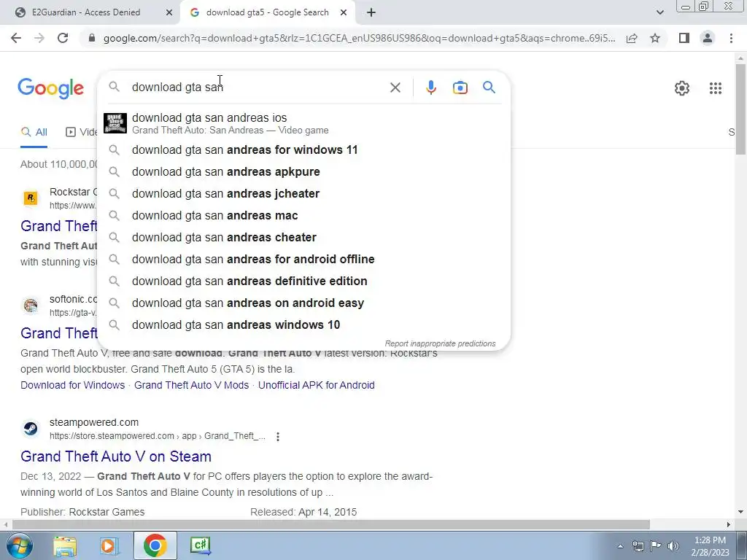Open media player from taskbar

pos(109,545)
